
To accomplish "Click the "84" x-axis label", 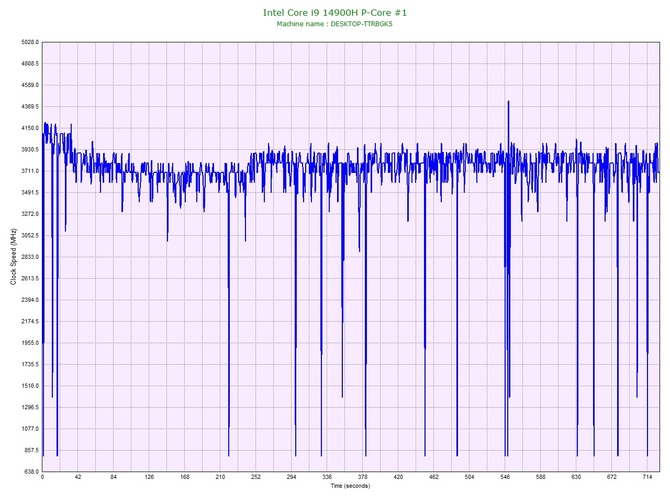I will point(113,477).
